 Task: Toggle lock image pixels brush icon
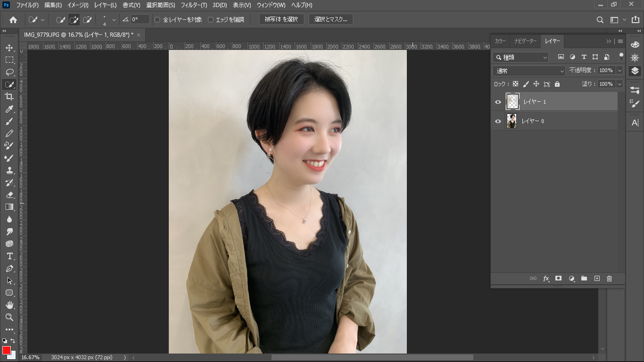(526, 84)
